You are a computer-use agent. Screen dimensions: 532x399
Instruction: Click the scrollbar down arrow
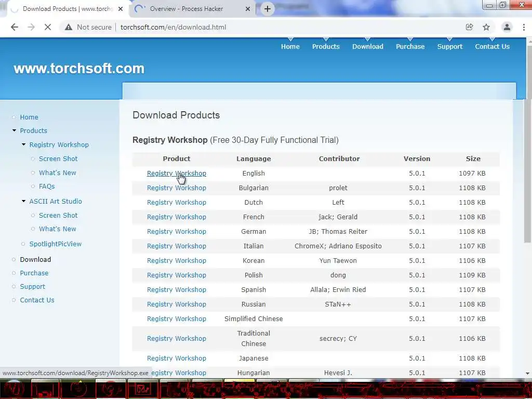(x=528, y=373)
